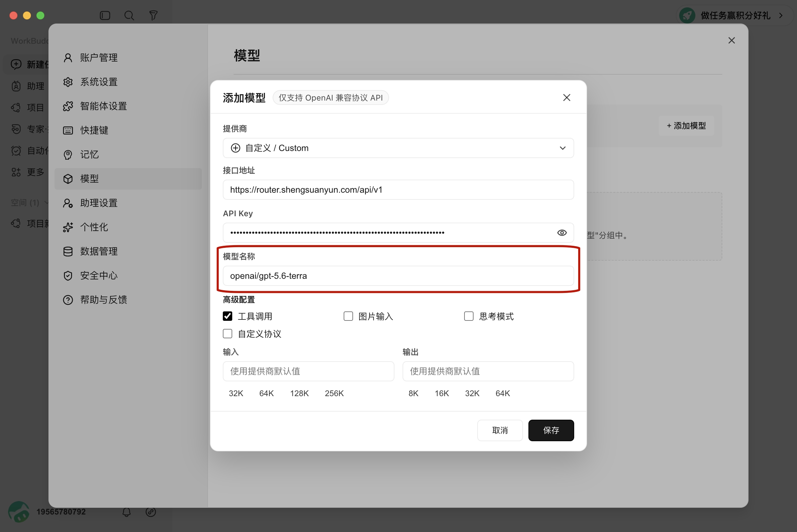The image size is (797, 532).
Task: Select the 256K input preset
Action: pyautogui.click(x=334, y=393)
